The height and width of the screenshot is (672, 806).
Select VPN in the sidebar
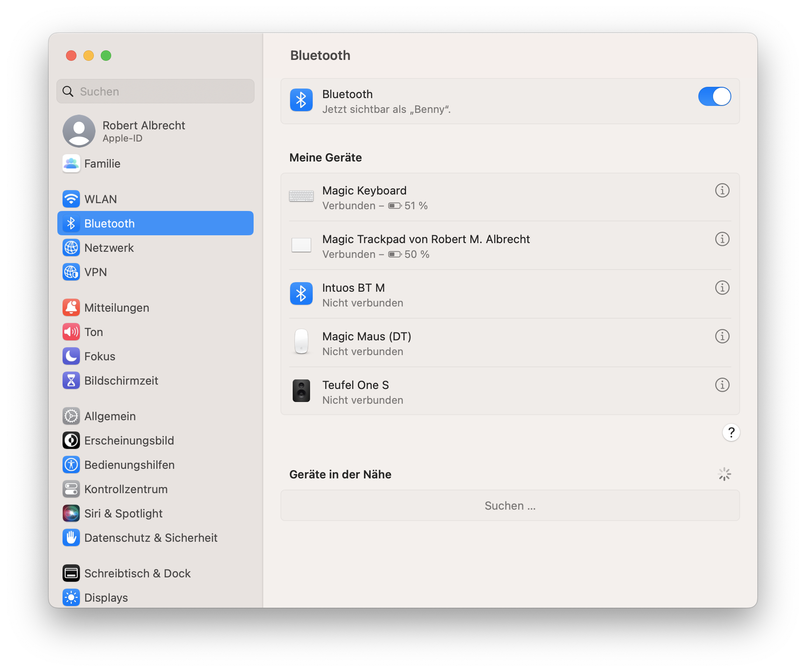coord(96,272)
